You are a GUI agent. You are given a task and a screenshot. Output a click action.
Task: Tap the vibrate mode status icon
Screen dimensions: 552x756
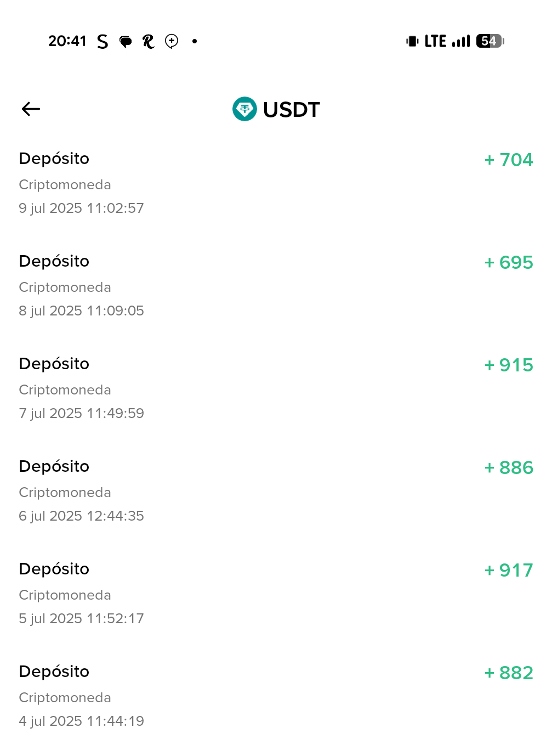(x=412, y=41)
